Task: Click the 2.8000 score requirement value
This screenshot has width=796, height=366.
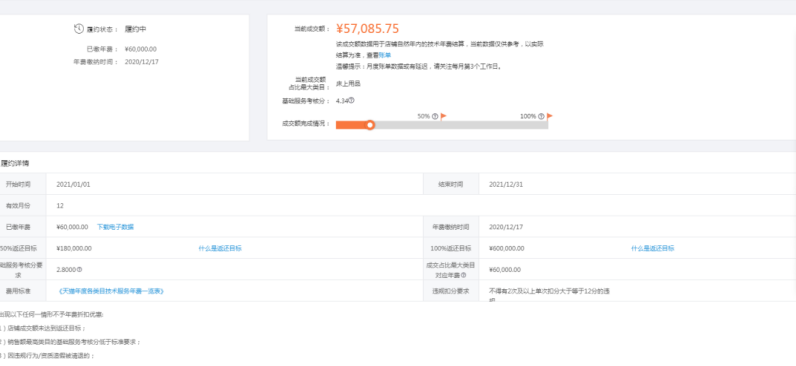Action: [x=67, y=270]
